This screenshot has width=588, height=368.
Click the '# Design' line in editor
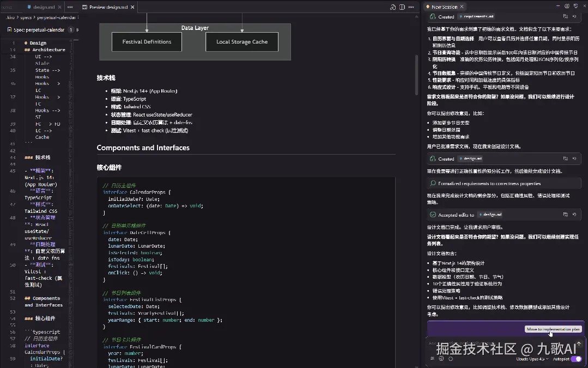pos(35,43)
